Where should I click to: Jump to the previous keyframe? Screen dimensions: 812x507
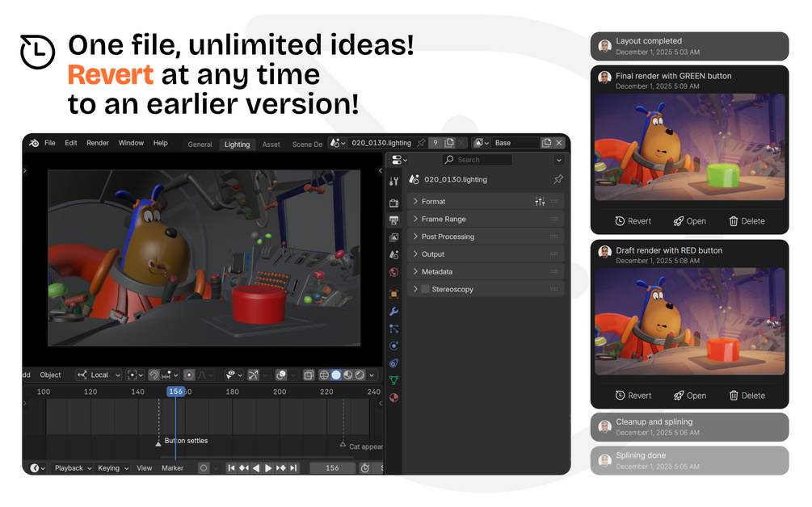pos(244,468)
